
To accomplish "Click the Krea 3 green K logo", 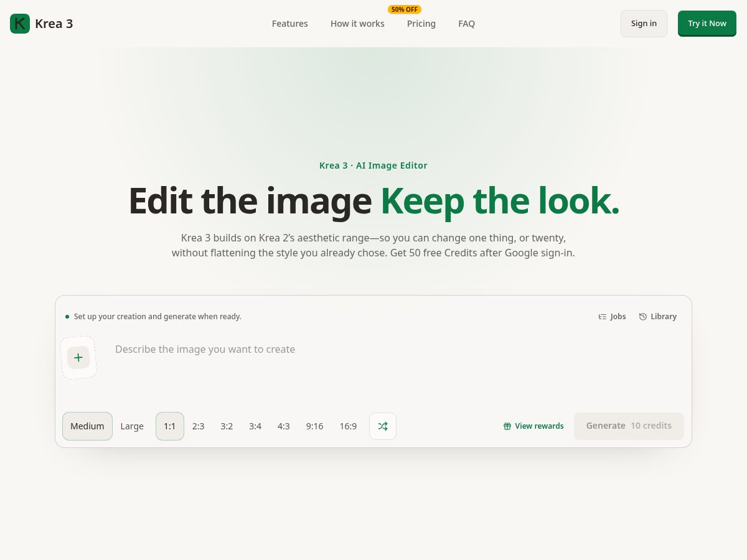I will point(20,24).
